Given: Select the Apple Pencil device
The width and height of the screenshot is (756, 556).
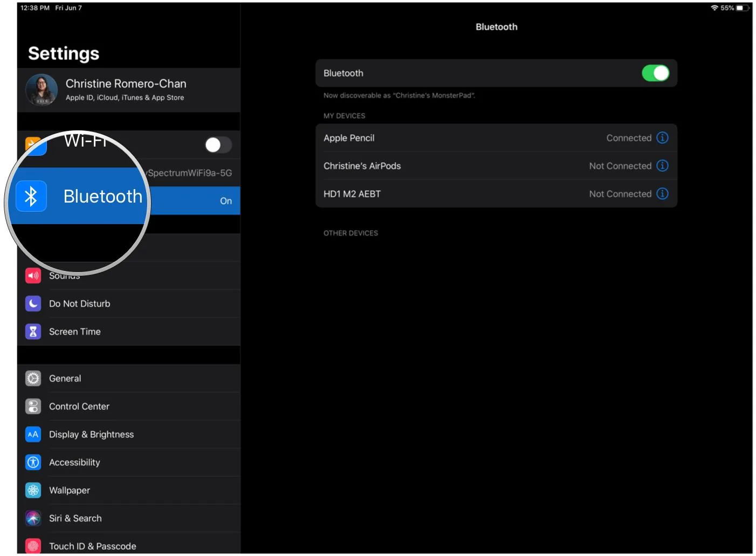Looking at the screenshot, I should (x=496, y=138).
